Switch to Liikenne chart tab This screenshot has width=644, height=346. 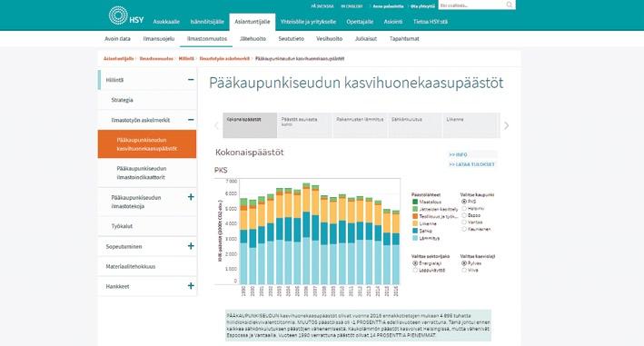tap(470, 125)
